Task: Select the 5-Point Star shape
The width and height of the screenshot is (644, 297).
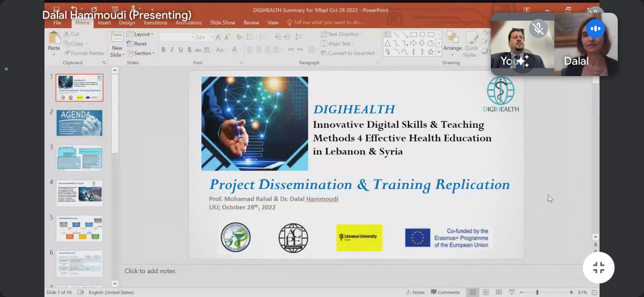Action: 431,52
